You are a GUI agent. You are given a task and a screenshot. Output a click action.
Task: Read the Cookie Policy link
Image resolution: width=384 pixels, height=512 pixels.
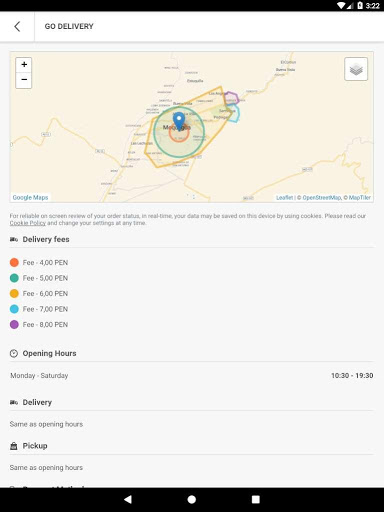[28, 223]
